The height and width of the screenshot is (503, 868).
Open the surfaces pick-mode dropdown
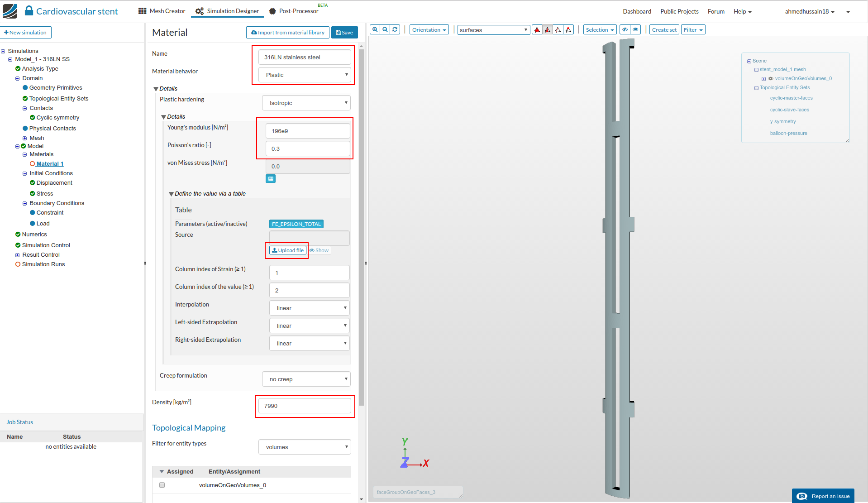click(494, 30)
